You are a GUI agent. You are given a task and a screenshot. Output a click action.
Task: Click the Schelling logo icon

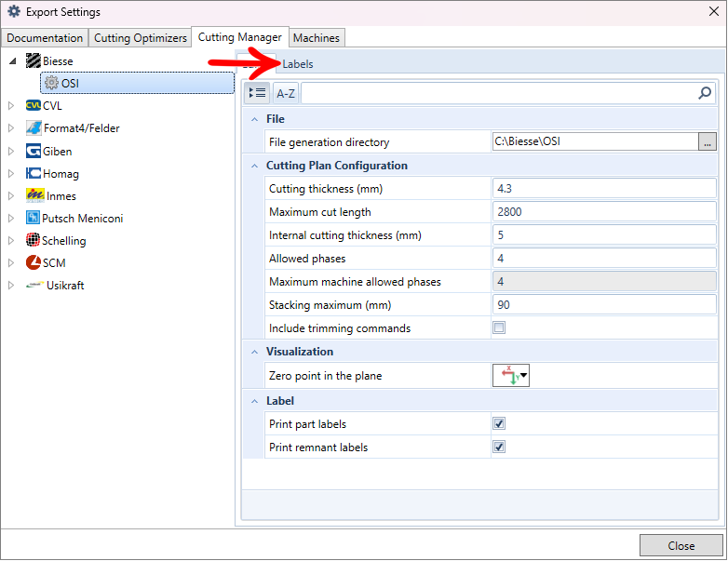[x=33, y=240]
